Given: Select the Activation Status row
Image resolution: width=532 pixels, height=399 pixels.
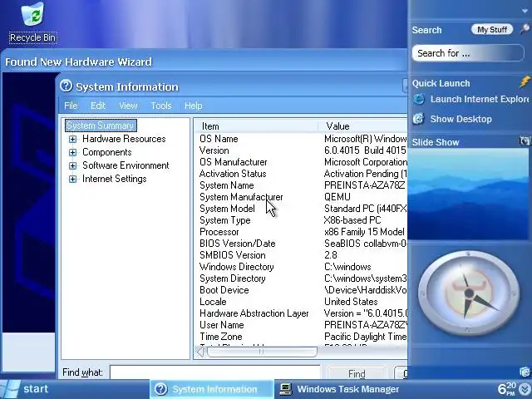Looking at the screenshot, I should coord(303,174).
